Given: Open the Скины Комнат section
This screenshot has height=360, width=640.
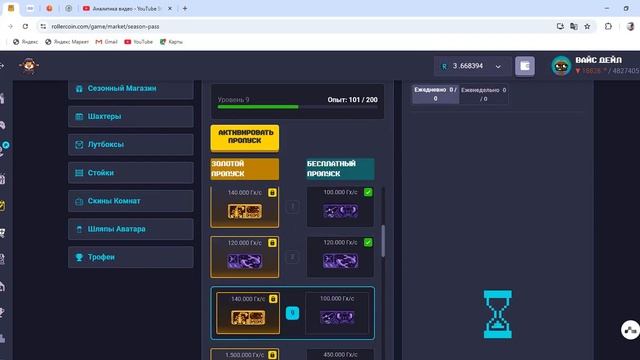Looking at the screenshot, I should coord(131,201).
